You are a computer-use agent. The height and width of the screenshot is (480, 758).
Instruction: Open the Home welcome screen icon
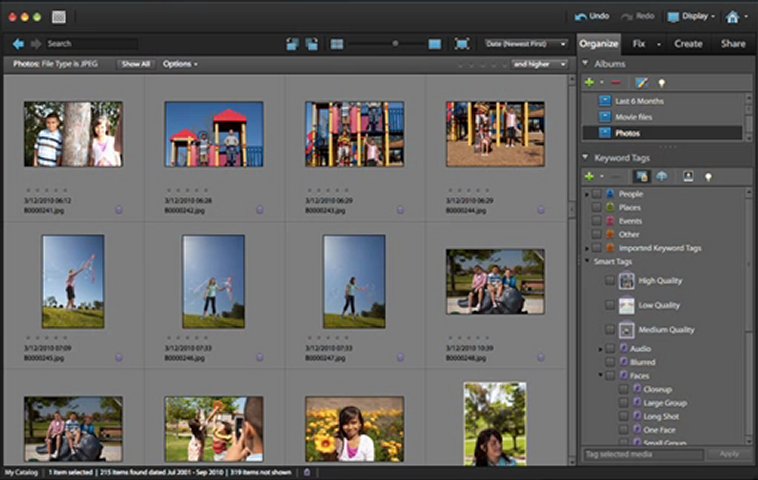732,17
